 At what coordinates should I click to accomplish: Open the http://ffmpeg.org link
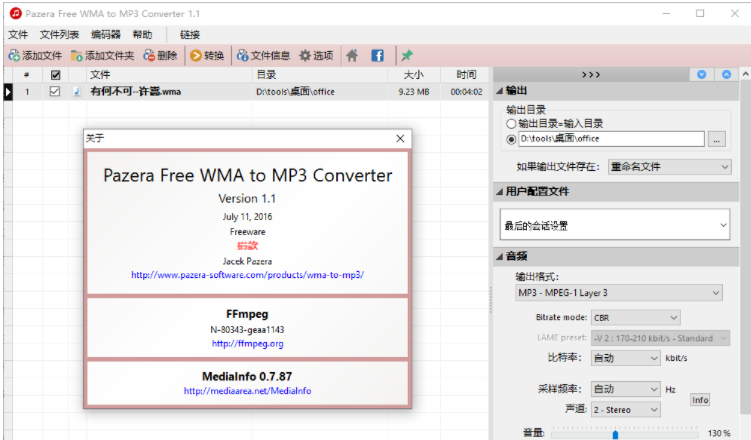pos(248,344)
